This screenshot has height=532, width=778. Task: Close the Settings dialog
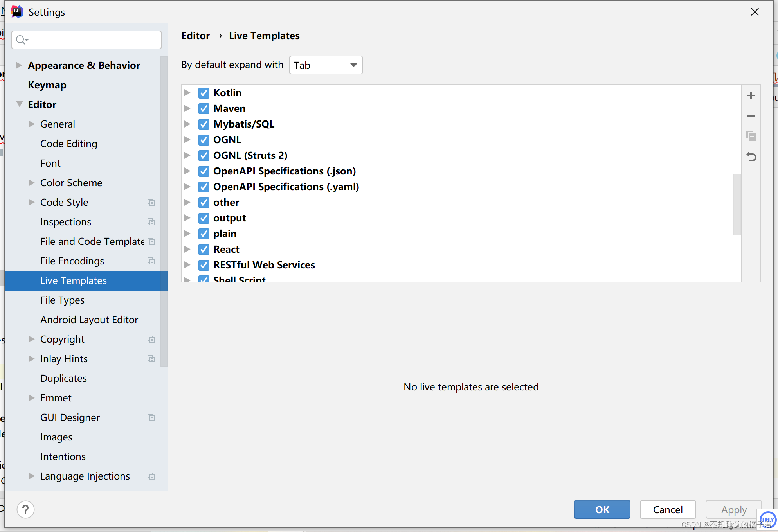[755, 12]
